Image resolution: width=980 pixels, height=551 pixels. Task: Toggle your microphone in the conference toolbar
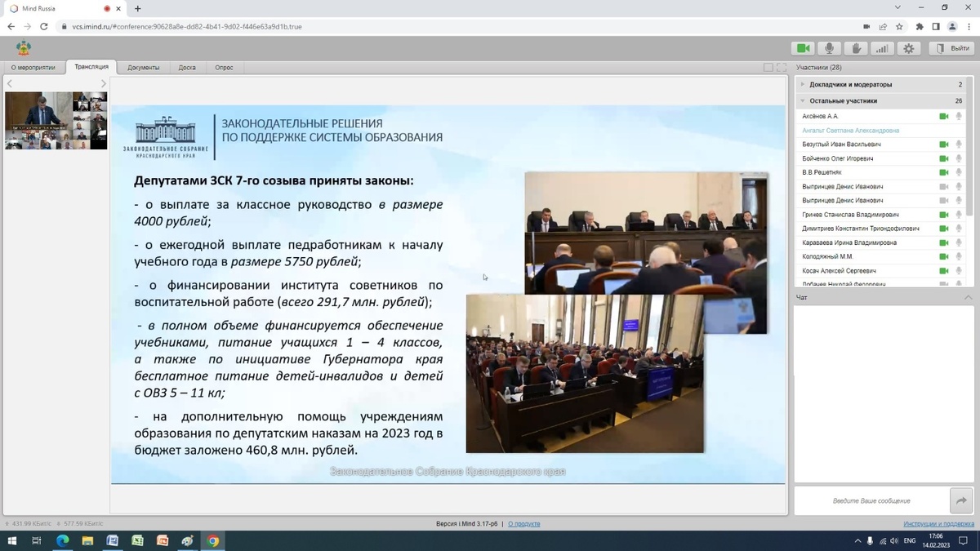(830, 48)
